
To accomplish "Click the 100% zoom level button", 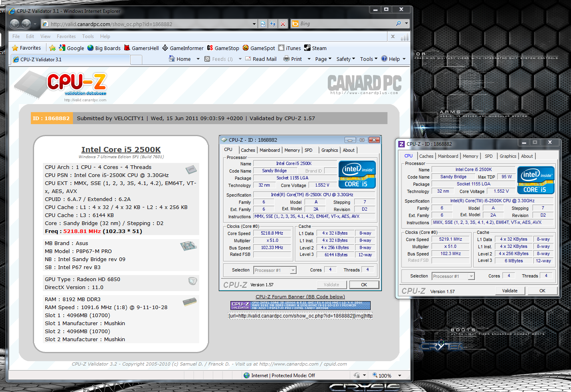I will click(x=382, y=376).
